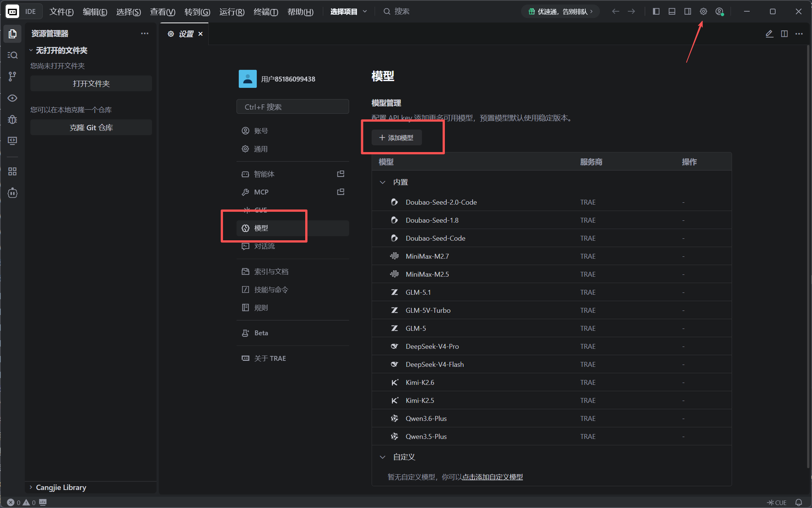This screenshot has width=812, height=508.
Task: Open the user account icon in title bar
Action: click(719, 12)
